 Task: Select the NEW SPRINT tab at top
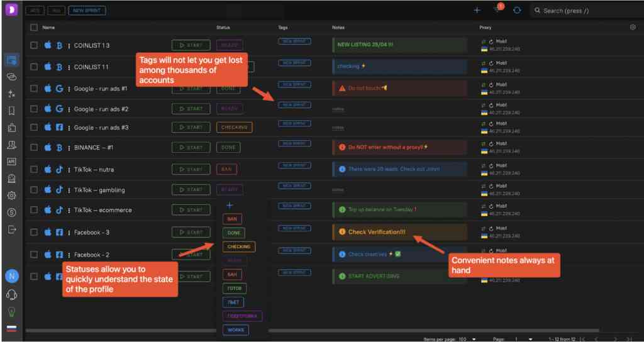coord(87,11)
